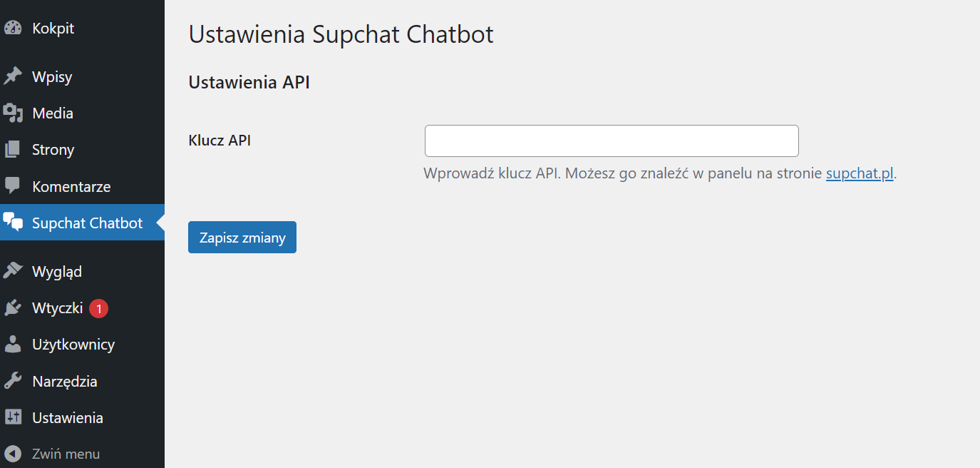Click the Wygląd paintbrush icon
This screenshot has width=980, height=468.
[13, 271]
